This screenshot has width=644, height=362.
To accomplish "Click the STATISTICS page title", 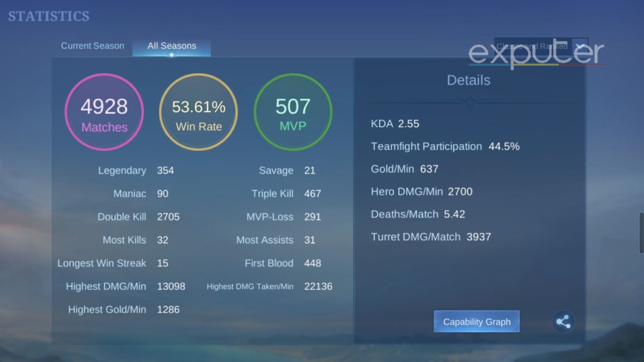I will (49, 16).
